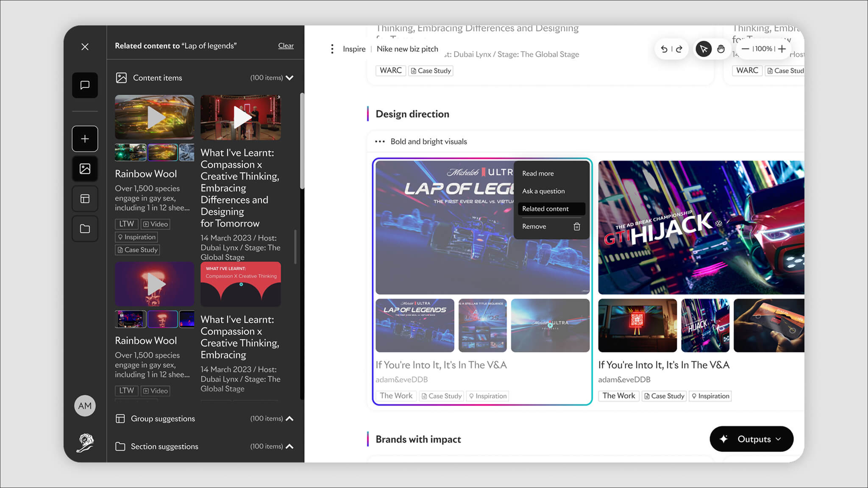Play the first Rainbow Wool video thumbnail
Viewport: 868px width, 488px height.
coord(155,117)
